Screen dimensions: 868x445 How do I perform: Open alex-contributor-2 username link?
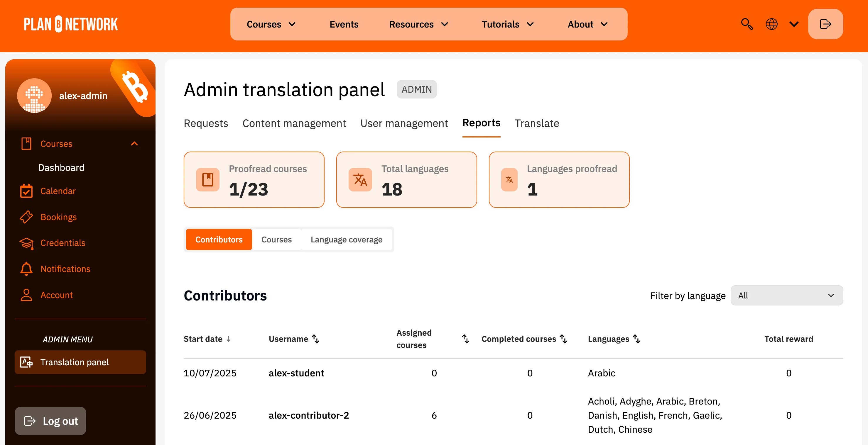tap(309, 415)
